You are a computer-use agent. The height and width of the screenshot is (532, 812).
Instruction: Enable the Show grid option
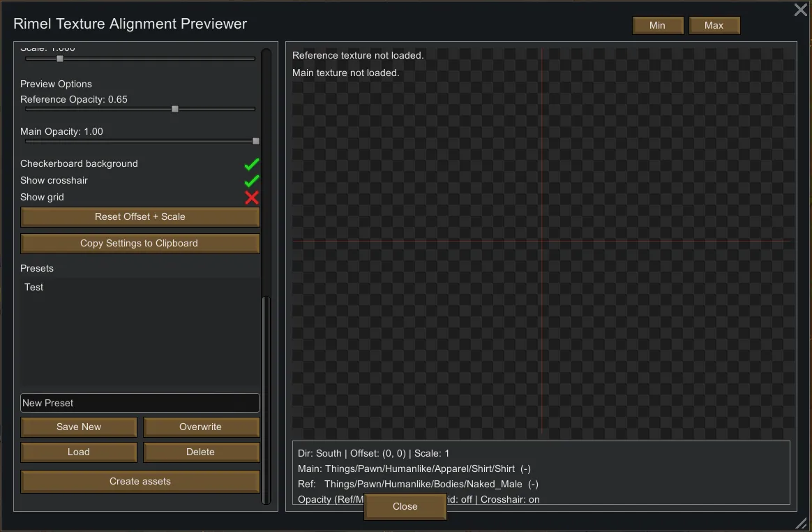[252, 198]
